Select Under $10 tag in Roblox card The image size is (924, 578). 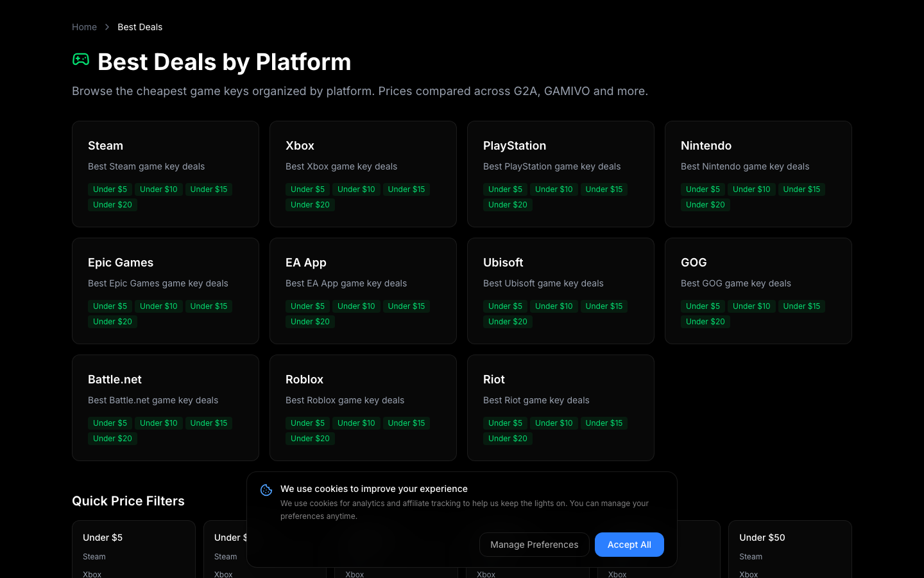pyautogui.click(x=356, y=423)
